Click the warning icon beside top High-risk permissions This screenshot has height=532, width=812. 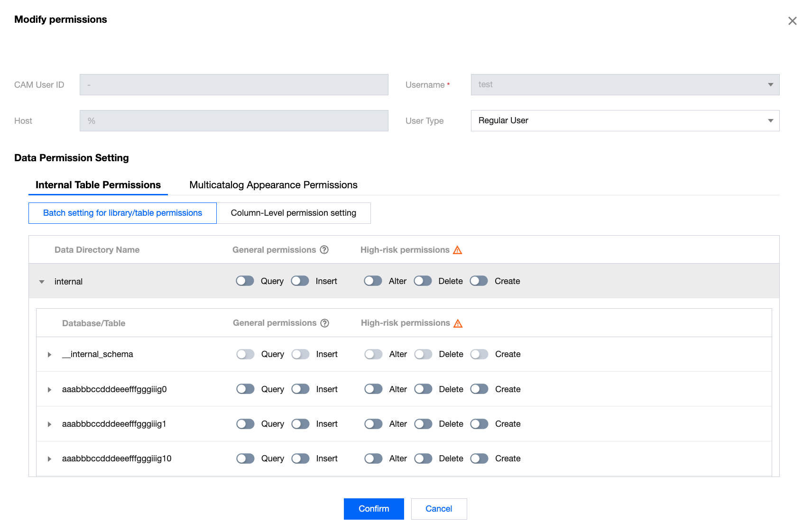point(457,250)
